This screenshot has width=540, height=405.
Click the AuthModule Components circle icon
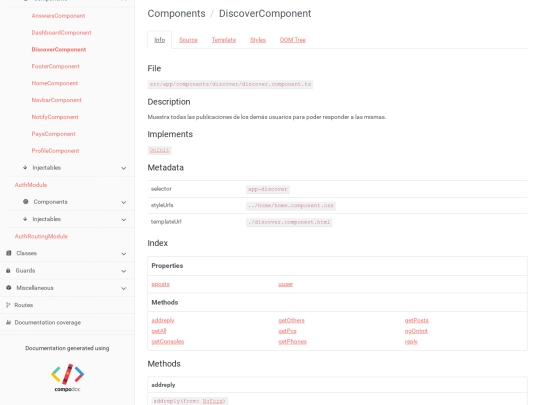point(25,201)
